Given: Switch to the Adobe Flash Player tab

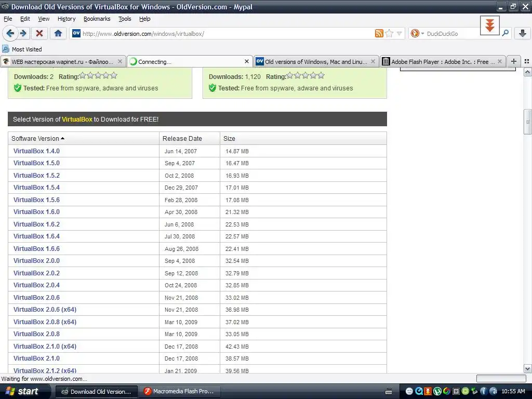Looking at the screenshot, I should pos(443,61).
